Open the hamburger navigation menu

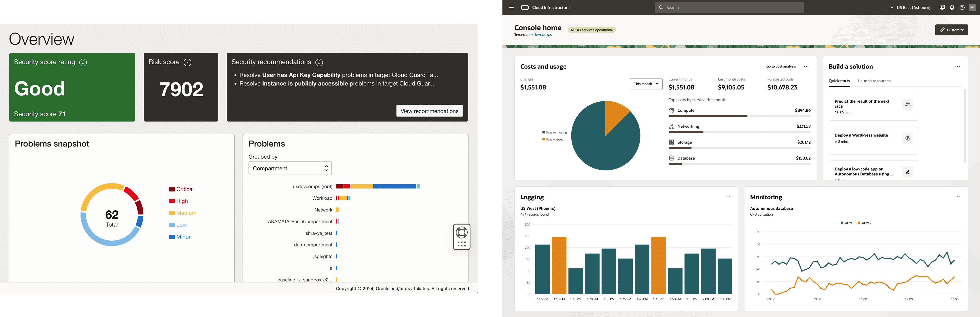click(512, 7)
